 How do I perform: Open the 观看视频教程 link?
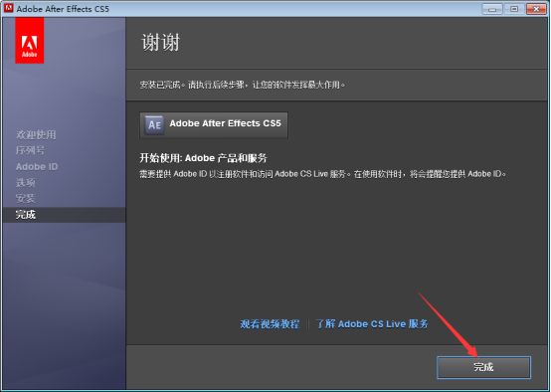click(x=270, y=323)
